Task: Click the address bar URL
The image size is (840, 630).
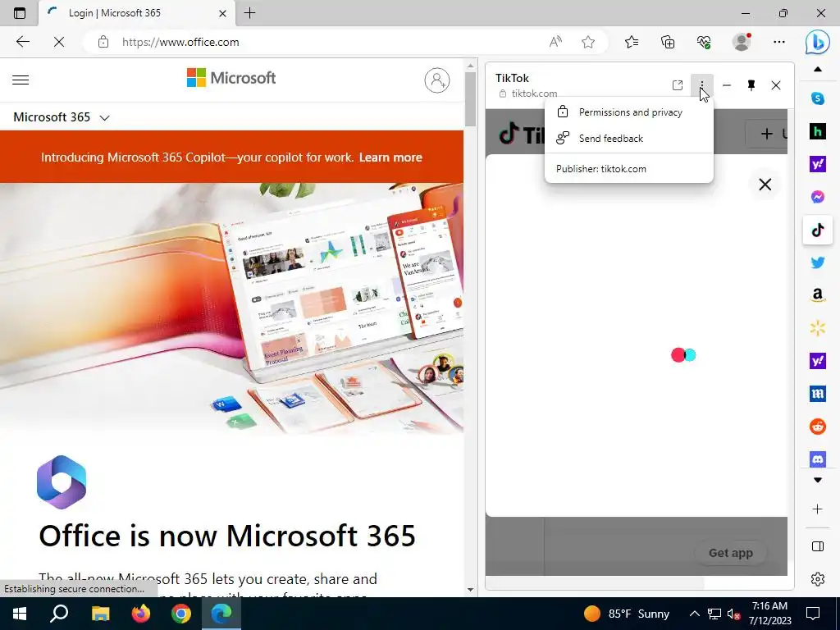Action: pos(180,42)
